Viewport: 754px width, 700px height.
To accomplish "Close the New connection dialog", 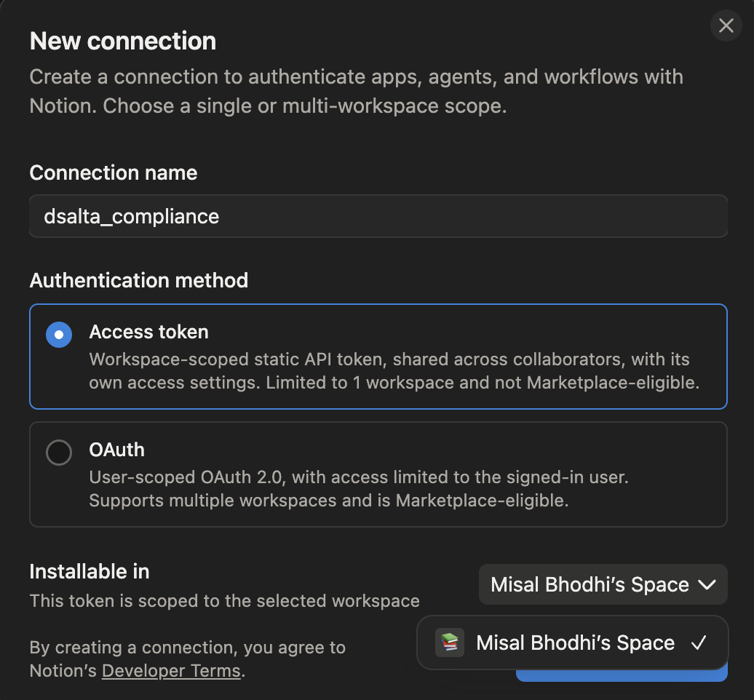I will 726,25.
